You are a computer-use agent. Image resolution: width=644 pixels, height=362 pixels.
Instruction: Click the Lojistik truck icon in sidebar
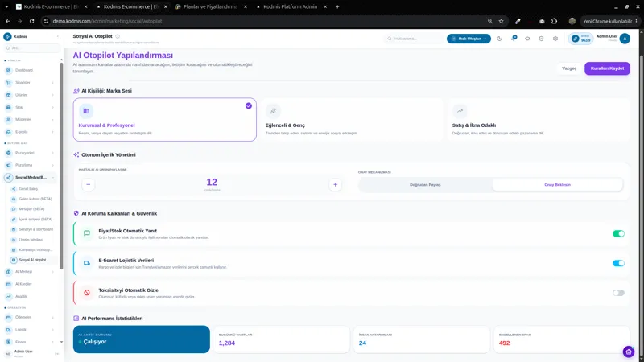[8, 330]
